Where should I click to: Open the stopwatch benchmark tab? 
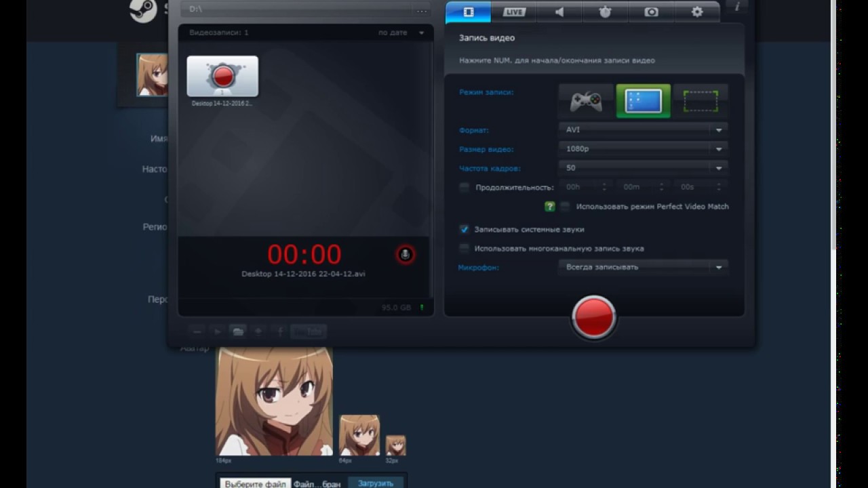click(606, 12)
